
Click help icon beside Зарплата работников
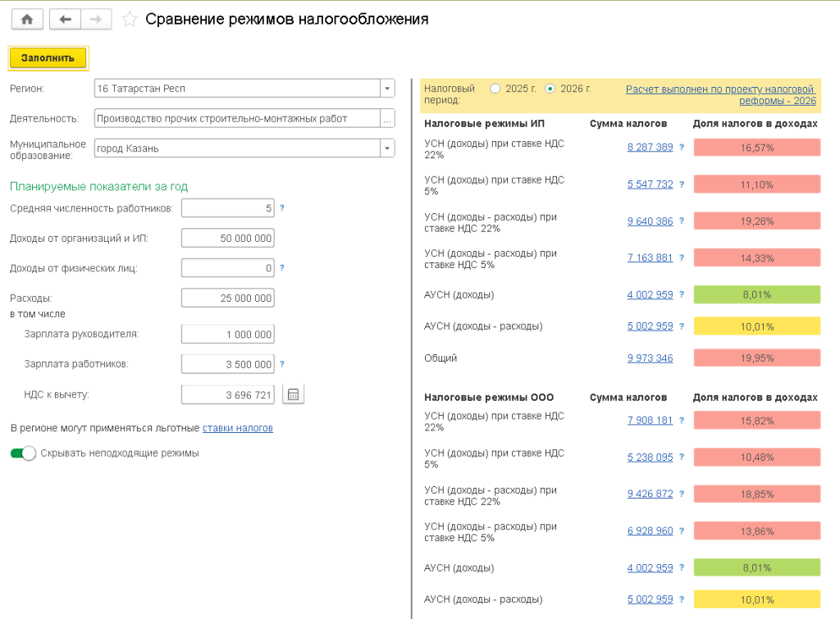click(x=282, y=364)
